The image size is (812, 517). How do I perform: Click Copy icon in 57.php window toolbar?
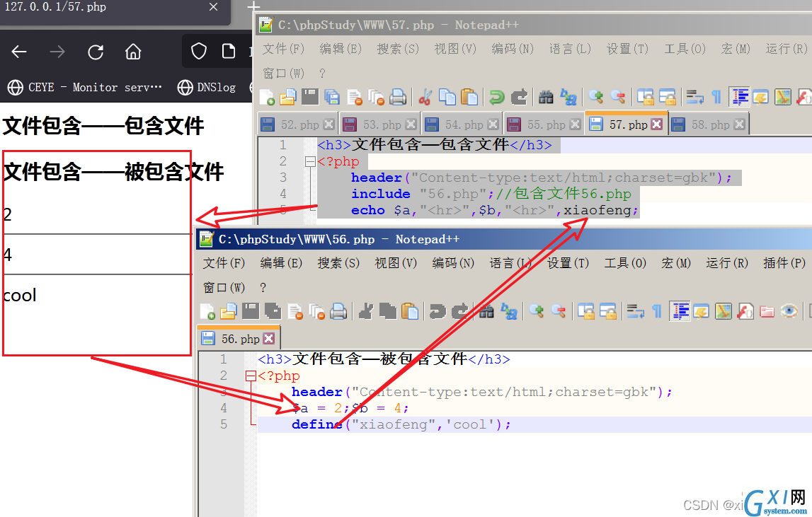coord(447,97)
